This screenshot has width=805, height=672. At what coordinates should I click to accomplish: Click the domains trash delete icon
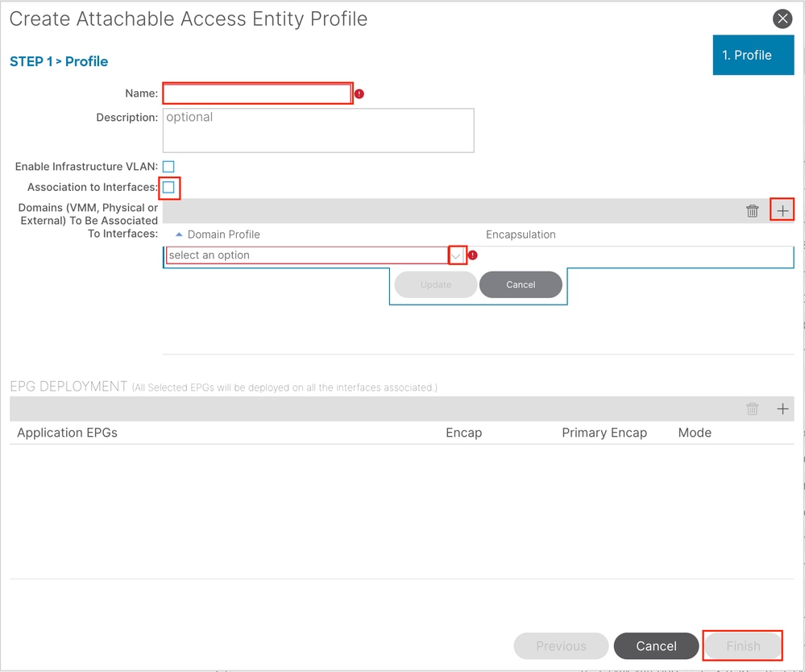coord(753,211)
